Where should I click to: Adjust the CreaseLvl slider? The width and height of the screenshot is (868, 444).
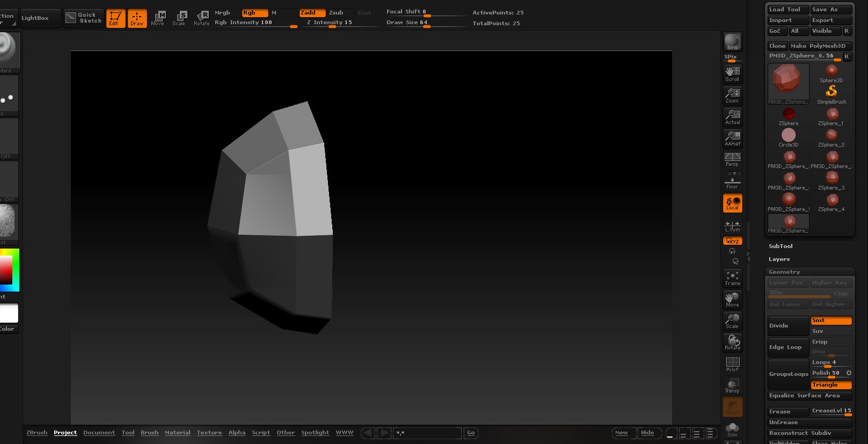tap(831, 411)
